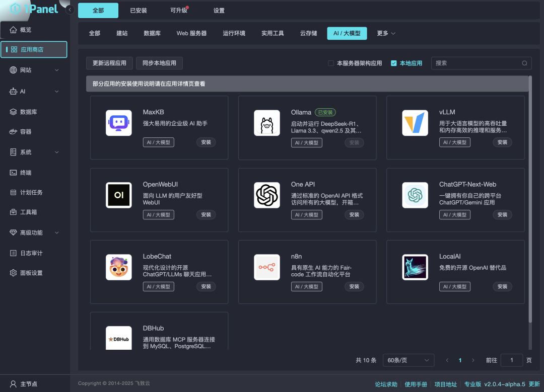The image size is (544, 392).
Task: Select the AI / 大模型 category tab
Action: (x=347, y=33)
